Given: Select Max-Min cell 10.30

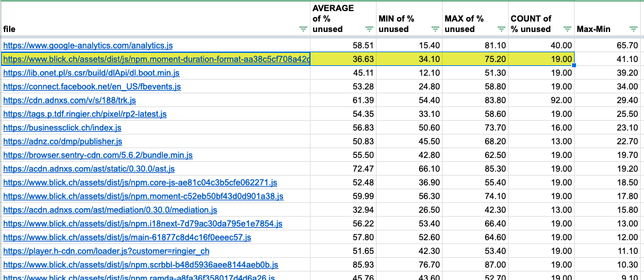Looking at the screenshot, I should pyautogui.click(x=609, y=265).
